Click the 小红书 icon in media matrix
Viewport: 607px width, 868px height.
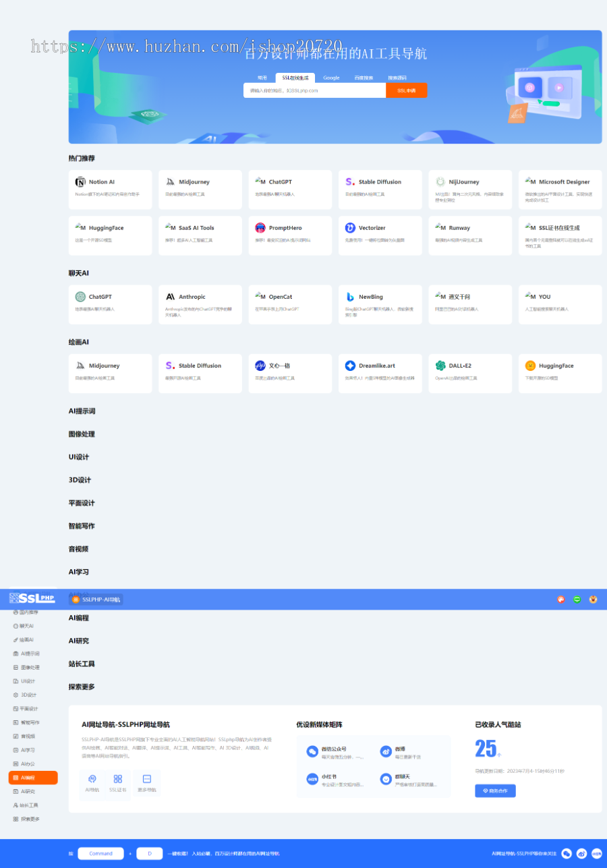pos(312,779)
